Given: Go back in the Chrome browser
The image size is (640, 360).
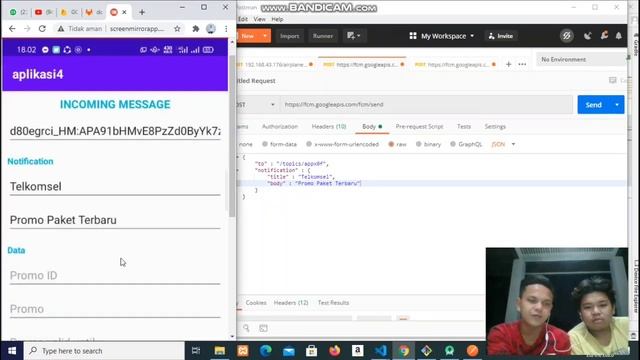Looking at the screenshot, I should click(x=12, y=29).
